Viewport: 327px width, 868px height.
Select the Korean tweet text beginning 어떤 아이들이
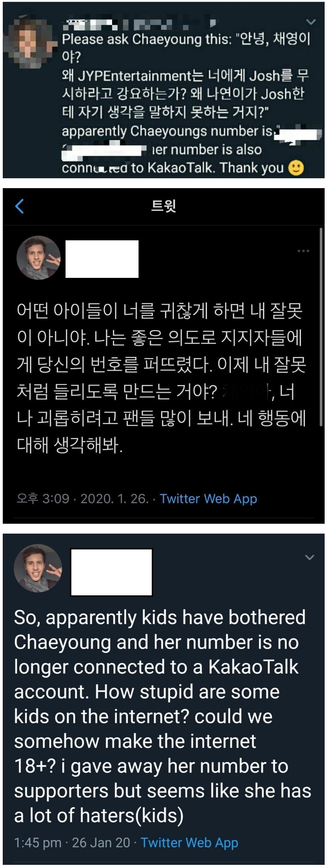tap(162, 378)
